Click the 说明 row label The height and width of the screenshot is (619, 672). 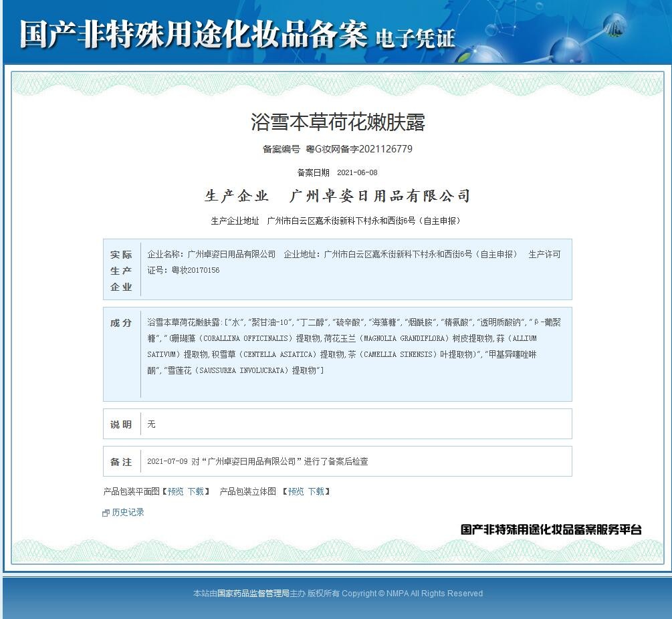click(121, 424)
